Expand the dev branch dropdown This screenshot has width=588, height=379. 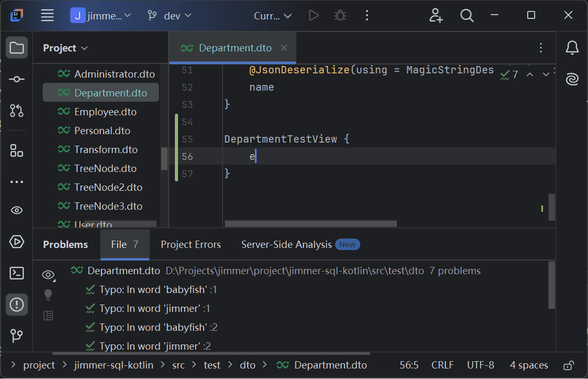click(170, 16)
